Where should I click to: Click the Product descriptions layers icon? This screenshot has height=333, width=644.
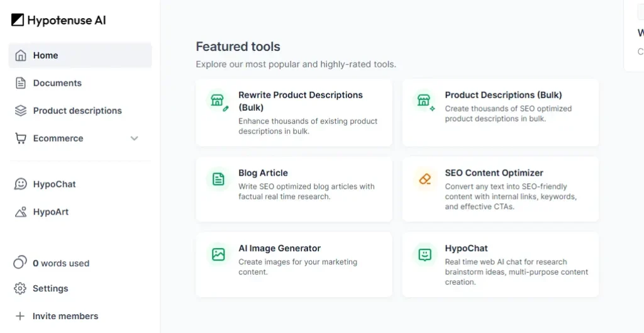pos(20,111)
